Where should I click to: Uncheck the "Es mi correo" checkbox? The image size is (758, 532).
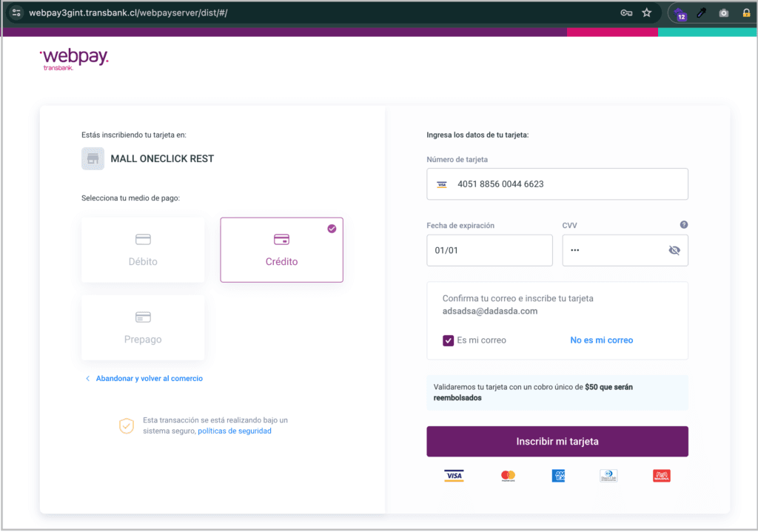(x=448, y=340)
